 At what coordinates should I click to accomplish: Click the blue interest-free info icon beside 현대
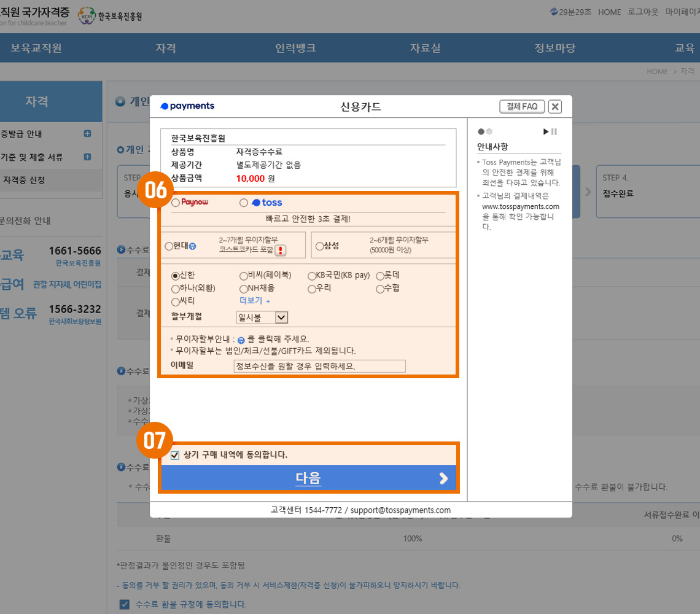192,246
